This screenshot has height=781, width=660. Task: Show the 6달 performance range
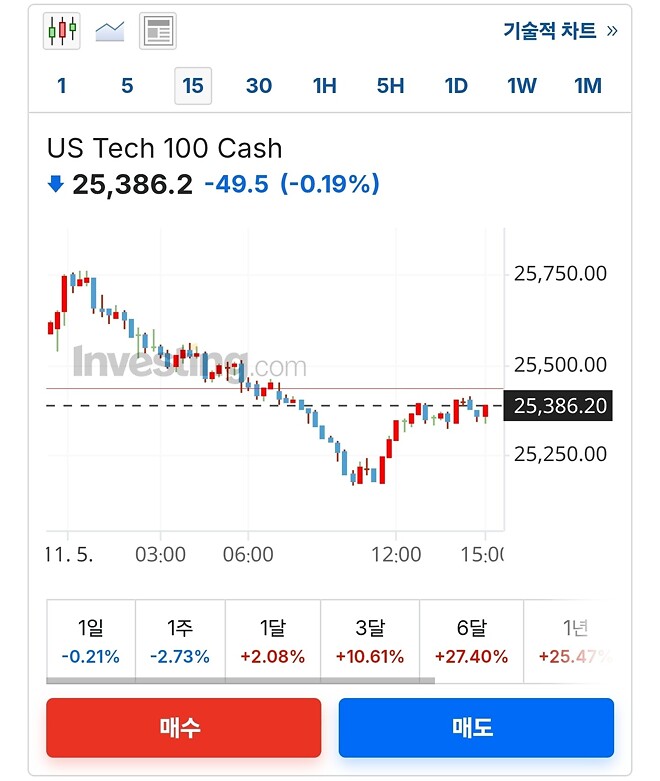coord(471,641)
